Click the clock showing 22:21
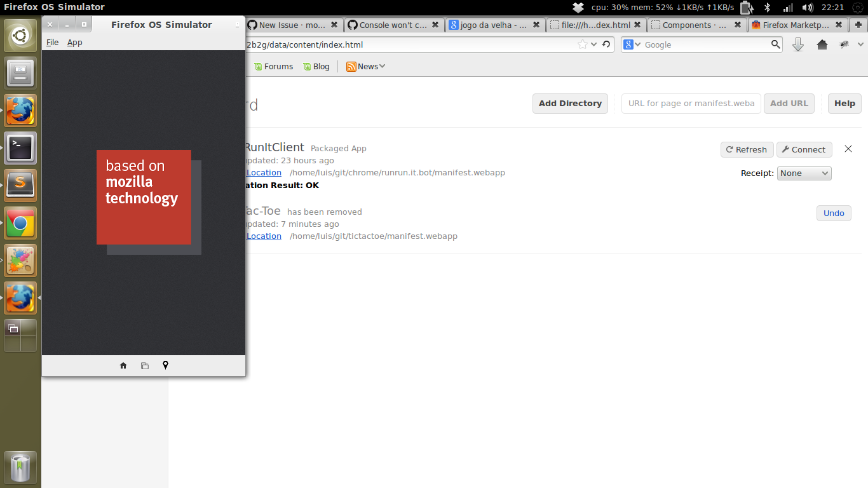Screen dimensions: 868x488 (x=832, y=8)
